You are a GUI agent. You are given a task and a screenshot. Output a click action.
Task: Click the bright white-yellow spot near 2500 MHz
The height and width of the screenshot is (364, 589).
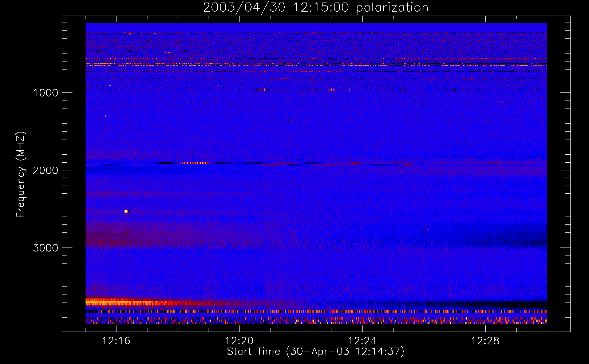(126, 211)
